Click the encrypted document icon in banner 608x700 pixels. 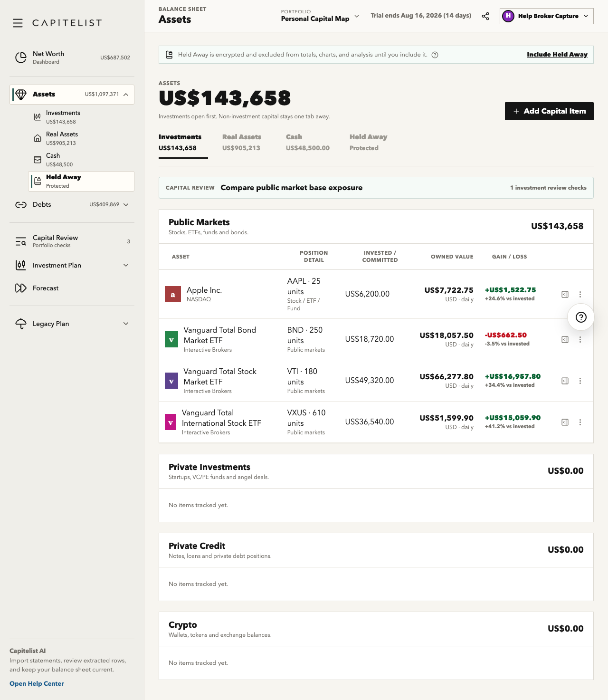169,55
